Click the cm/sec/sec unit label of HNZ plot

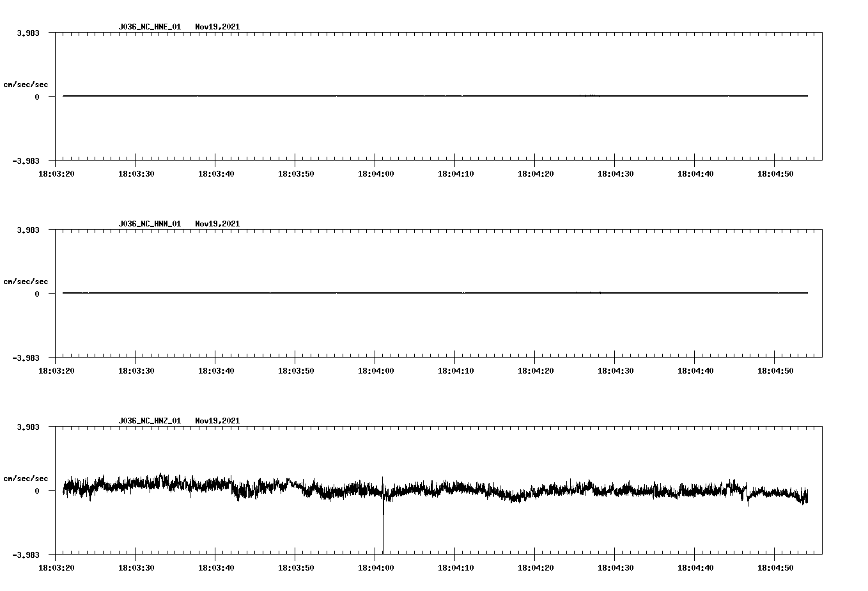[x=26, y=478]
